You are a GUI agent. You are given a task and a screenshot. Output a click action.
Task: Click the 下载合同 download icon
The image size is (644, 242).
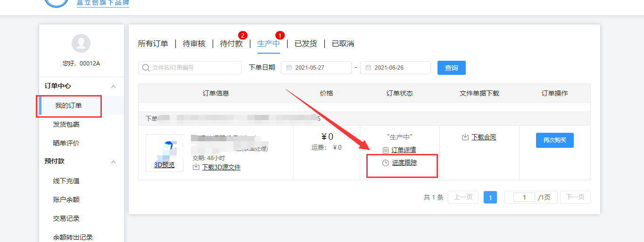click(x=465, y=137)
